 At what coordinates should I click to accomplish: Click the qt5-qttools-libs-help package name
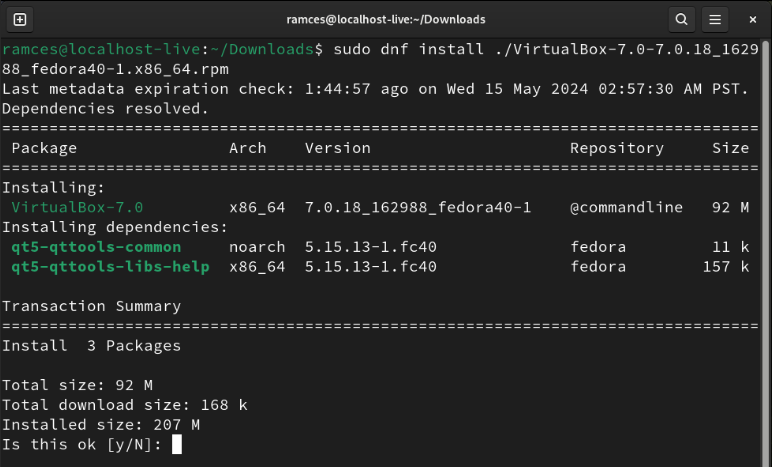110,267
